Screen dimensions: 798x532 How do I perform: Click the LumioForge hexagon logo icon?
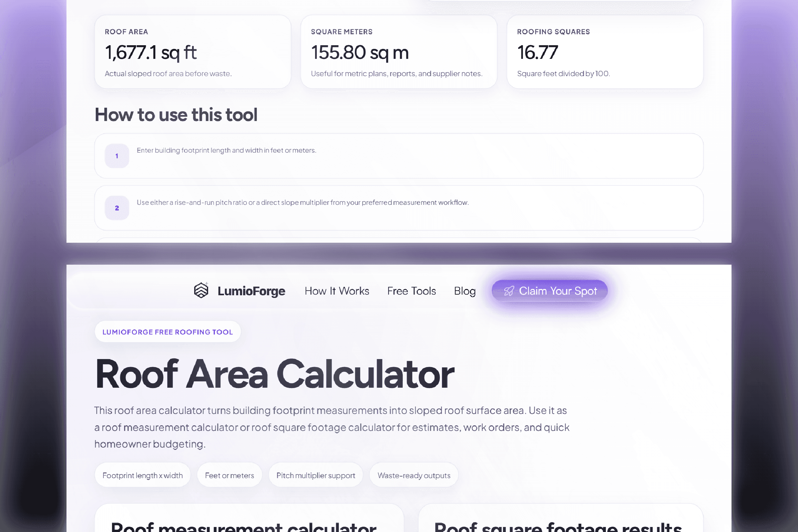(201, 290)
